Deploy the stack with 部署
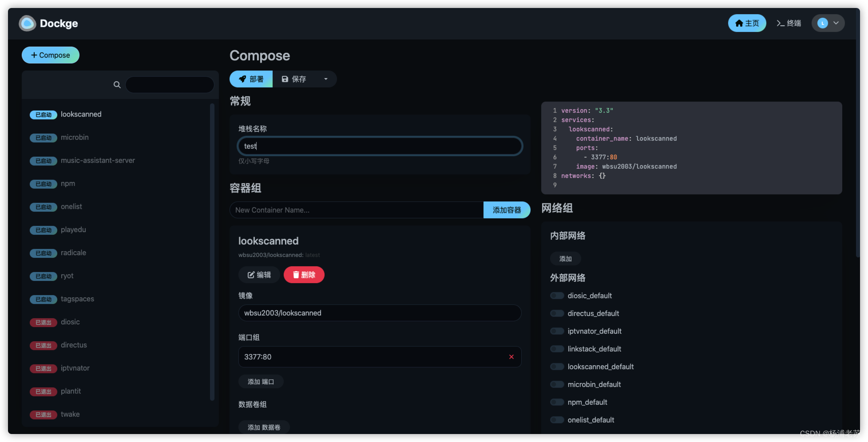Viewport: 868px width, 442px height. click(251, 79)
